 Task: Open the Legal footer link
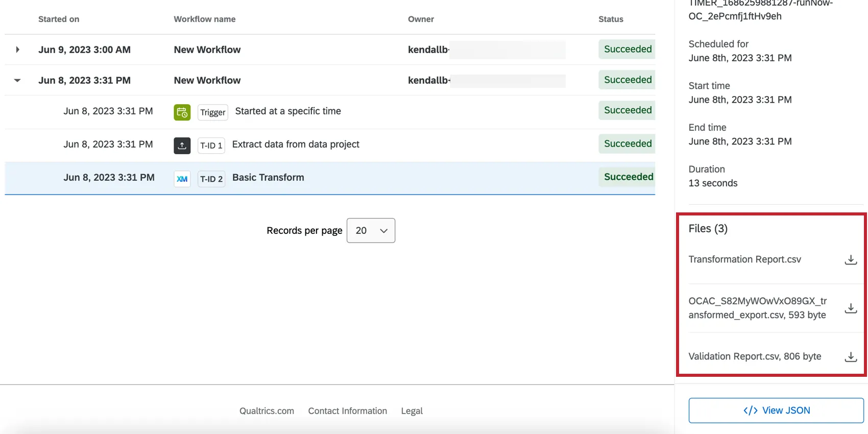coord(412,411)
